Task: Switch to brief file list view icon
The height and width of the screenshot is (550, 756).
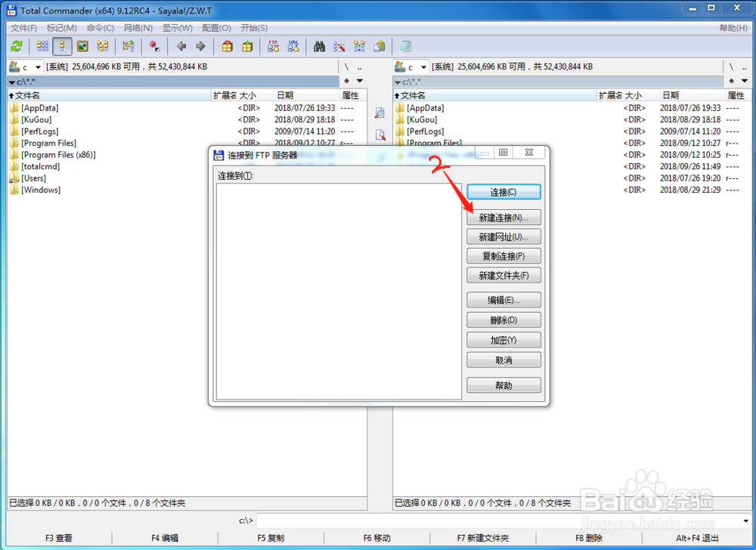Action: click(x=42, y=46)
